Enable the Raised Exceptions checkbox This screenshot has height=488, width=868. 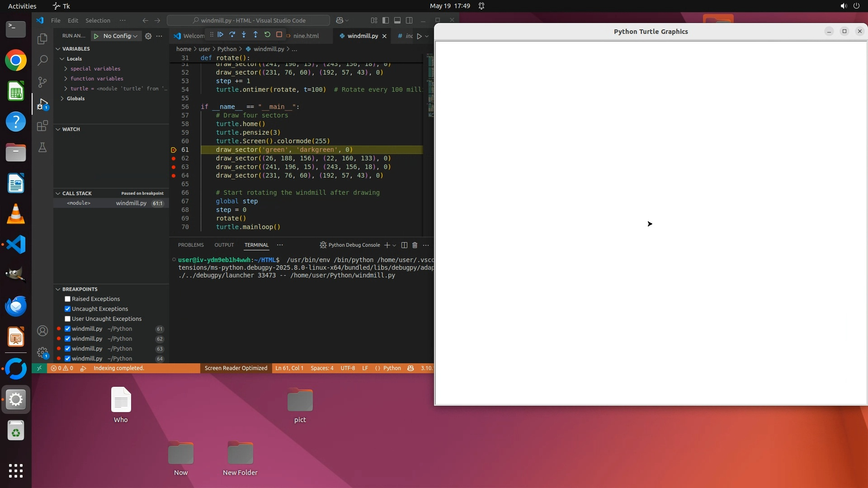pyautogui.click(x=67, y=299)
